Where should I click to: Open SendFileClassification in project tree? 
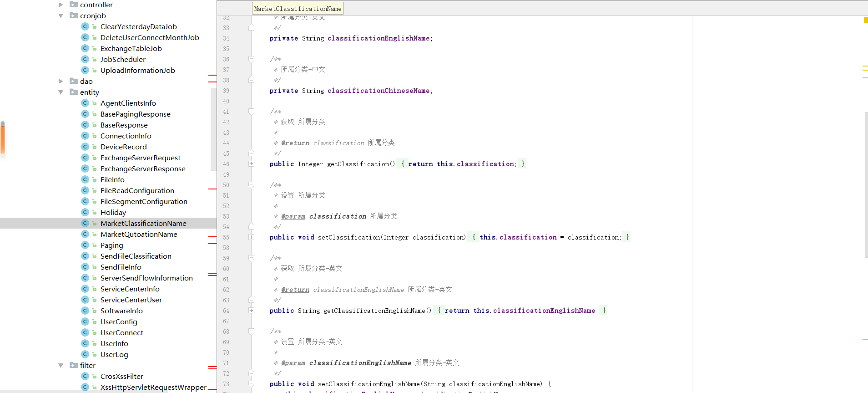point(136,256)
